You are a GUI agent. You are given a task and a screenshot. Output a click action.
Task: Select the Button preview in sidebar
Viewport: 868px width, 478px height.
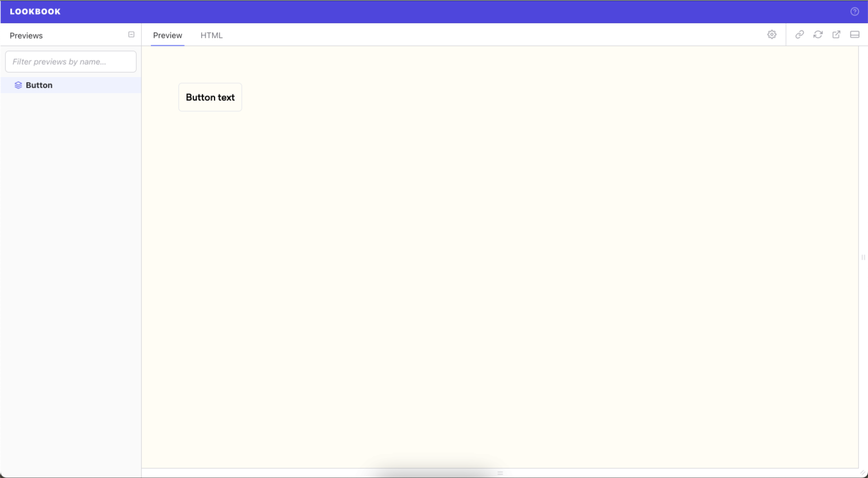click(x=39, y=85)
